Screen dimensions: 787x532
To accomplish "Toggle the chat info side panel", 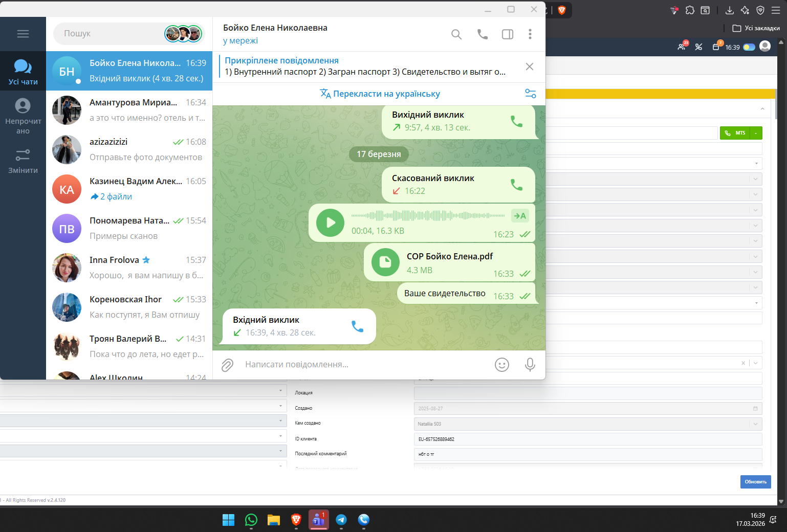I will pyautogui.click(x=508, y=34).
